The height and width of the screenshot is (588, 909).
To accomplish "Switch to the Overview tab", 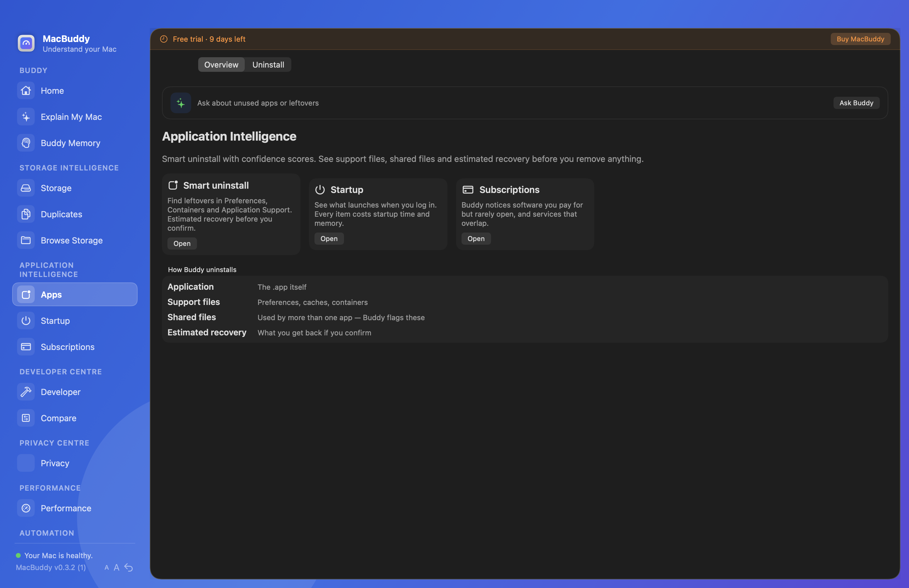I will (221, 65).
